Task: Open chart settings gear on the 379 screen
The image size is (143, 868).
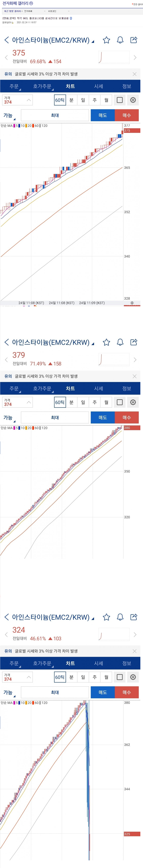Action: click(133, 402)
